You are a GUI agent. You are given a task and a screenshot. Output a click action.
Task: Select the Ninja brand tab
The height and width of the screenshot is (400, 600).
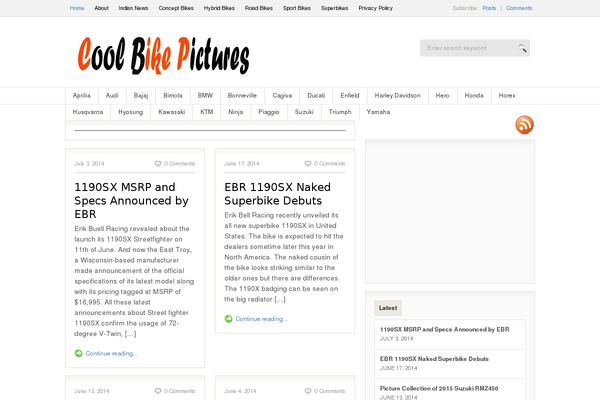pyautogui.click(x=236, y=112)
